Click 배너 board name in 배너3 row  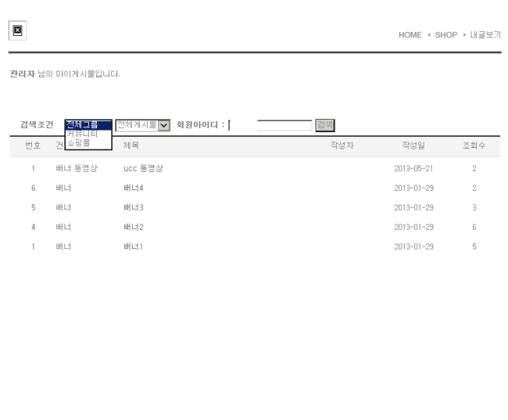click(63, 207)
